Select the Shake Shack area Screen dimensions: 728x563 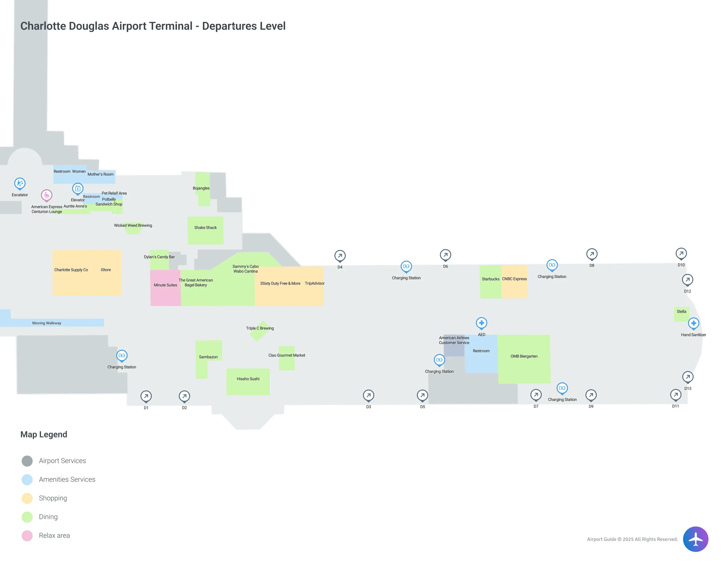205,230
